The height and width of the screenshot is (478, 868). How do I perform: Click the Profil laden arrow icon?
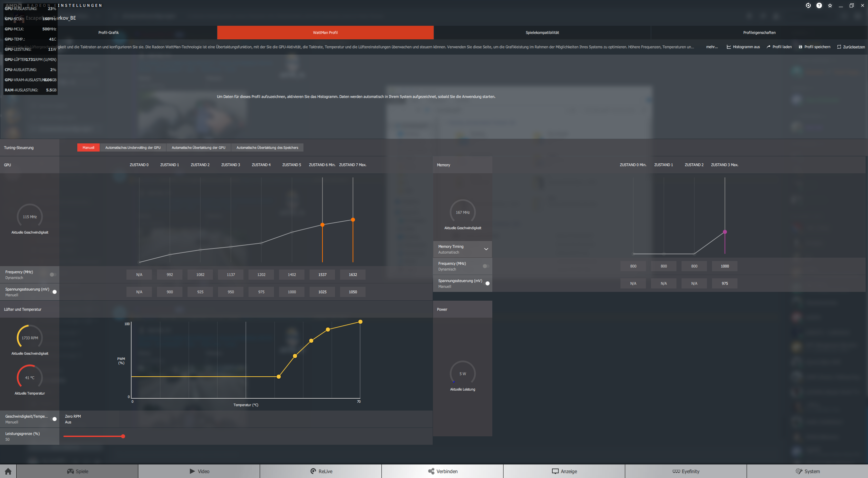(x=768, y=47)
